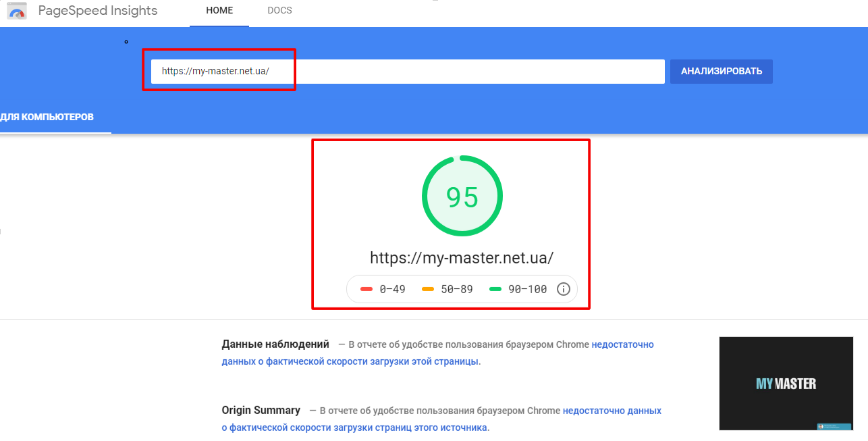Click the Данные наблюдений heading
The width and height of the screenshot is (868, 441).
(275, 344)
